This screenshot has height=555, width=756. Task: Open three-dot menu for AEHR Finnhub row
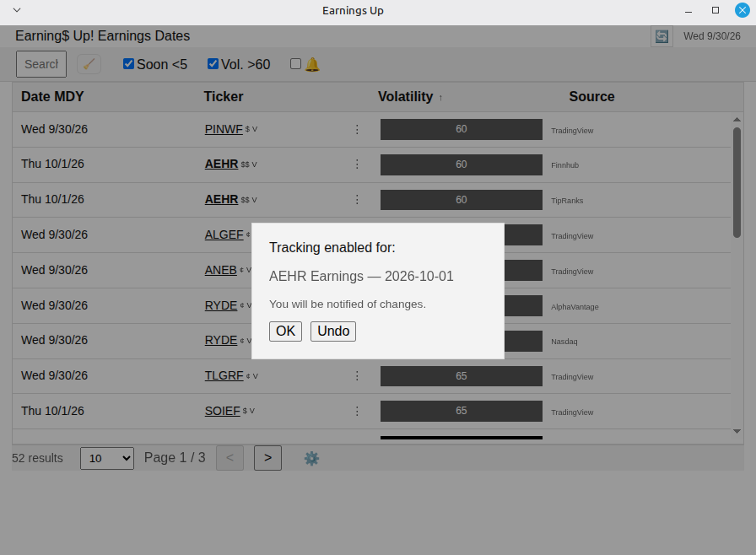click(x=357, y=164)
